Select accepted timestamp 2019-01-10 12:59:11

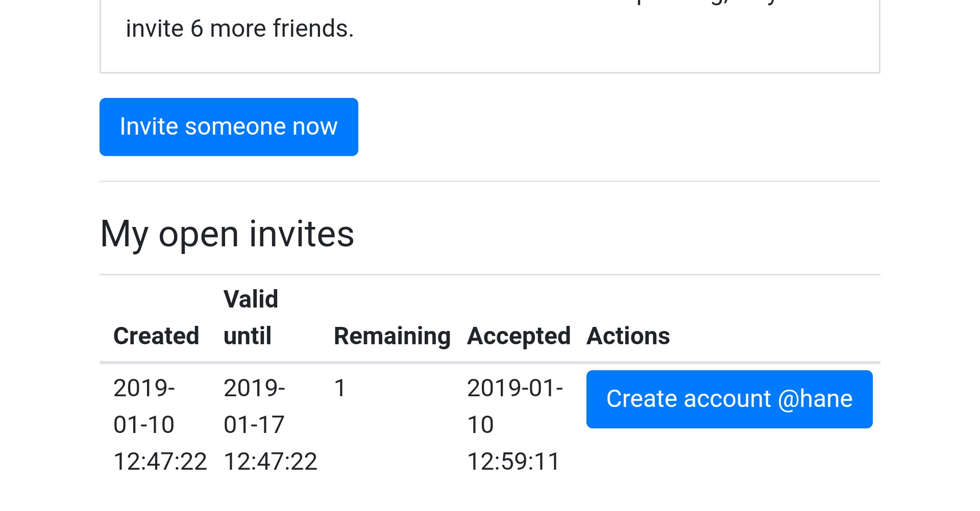pos(515,425)
